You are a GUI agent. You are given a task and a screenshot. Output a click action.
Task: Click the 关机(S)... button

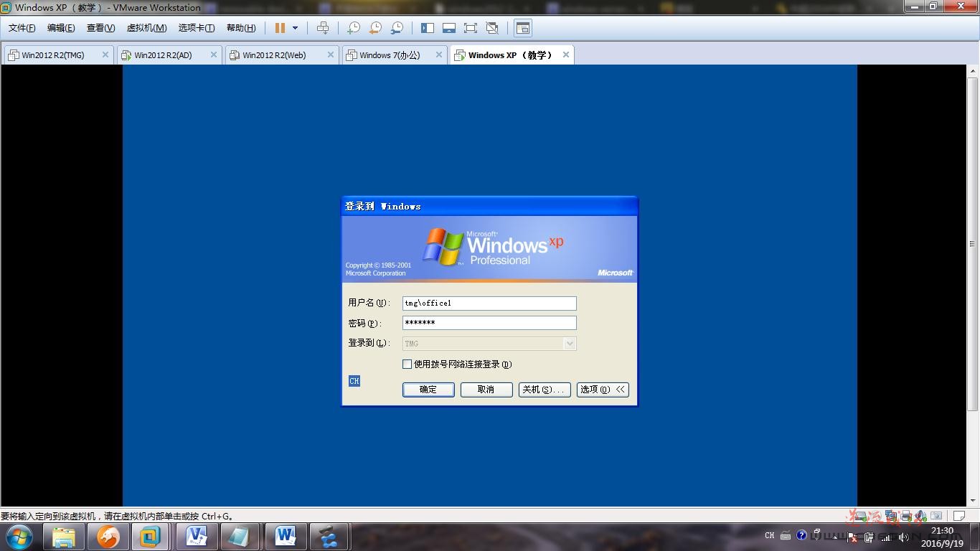(x=545, y=390)
